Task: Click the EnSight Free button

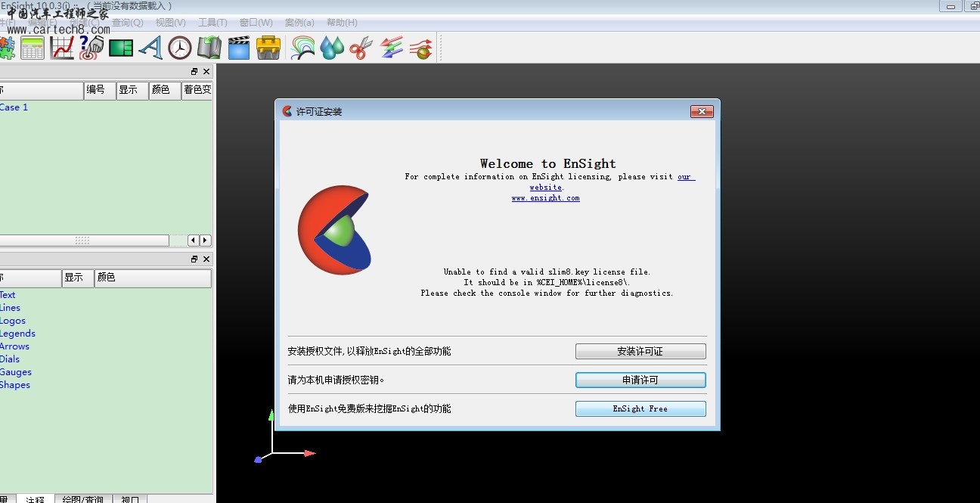Action: (x=640, y=408)
